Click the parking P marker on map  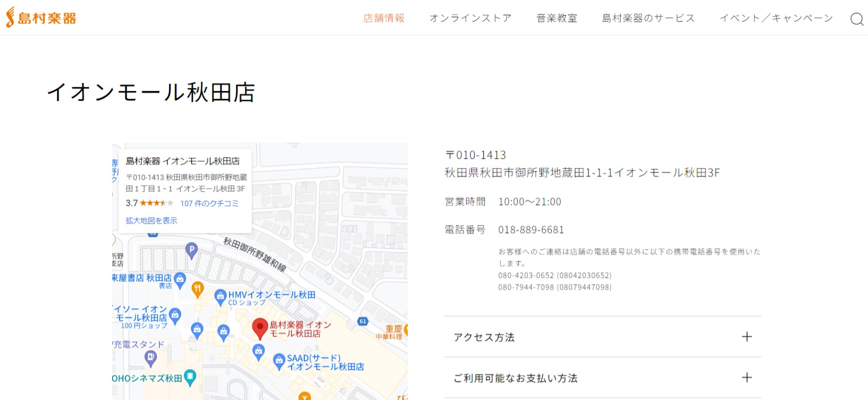click(x=191, y=251)
